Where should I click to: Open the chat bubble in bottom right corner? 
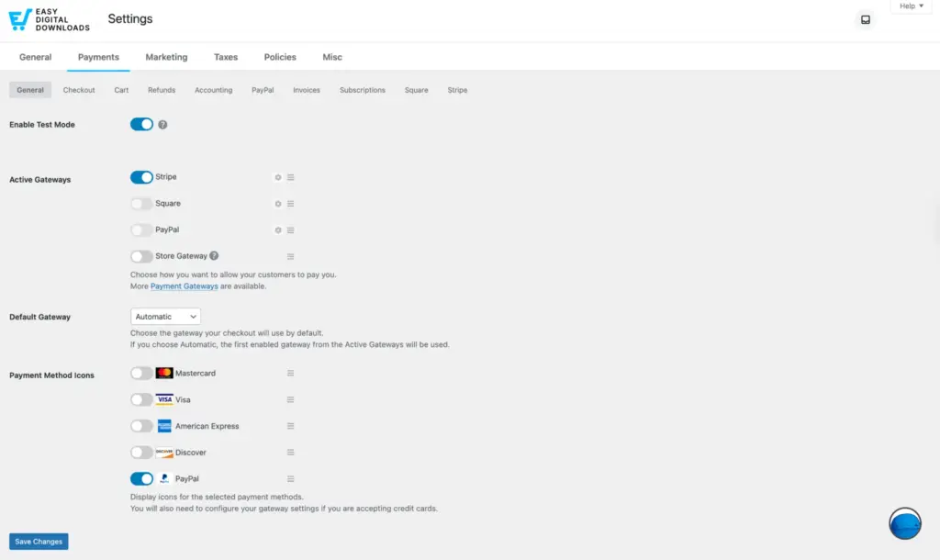[904, 523]
